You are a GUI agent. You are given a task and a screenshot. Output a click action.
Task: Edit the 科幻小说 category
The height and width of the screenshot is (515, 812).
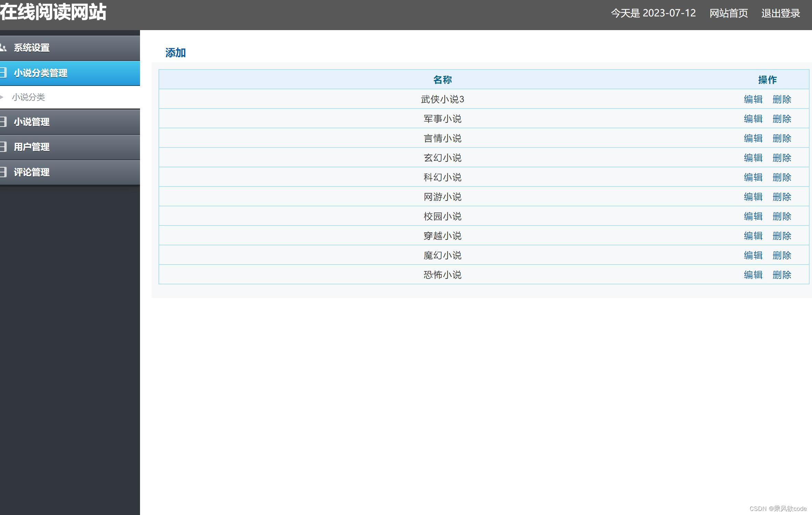(753, 177)
